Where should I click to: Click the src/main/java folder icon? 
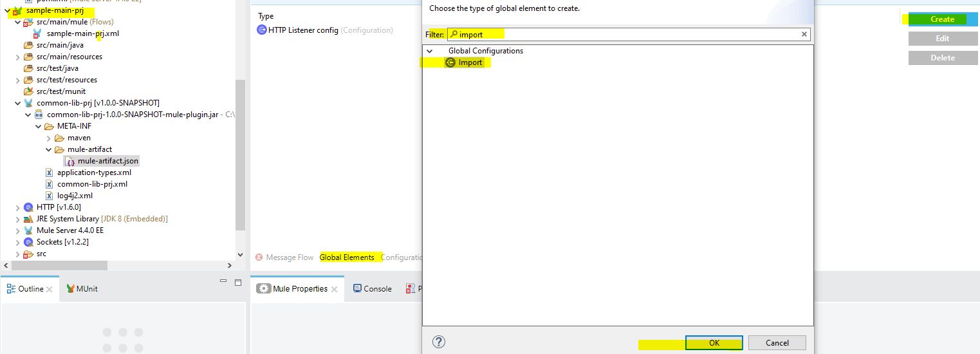(x=28, y=45)
